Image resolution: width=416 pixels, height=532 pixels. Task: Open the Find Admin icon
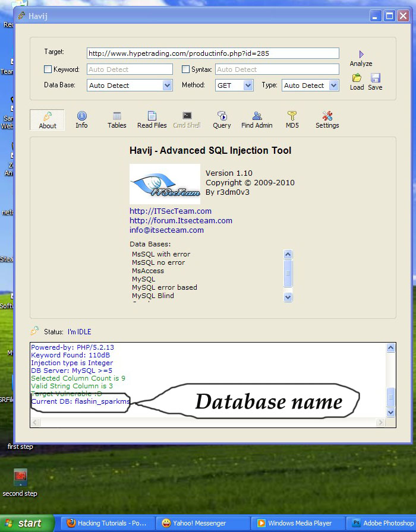[x=257, y=116]
